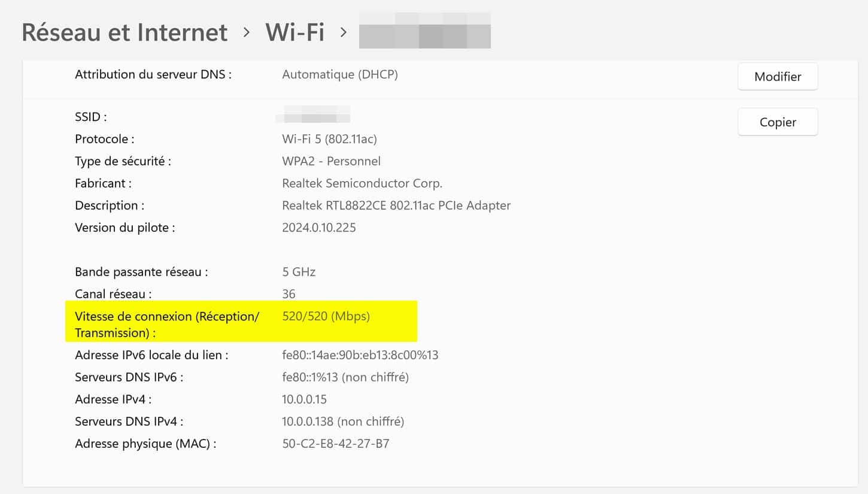Select the blurred network name in breadcrumb
This screenshot has height=494, width=868.
424,32
